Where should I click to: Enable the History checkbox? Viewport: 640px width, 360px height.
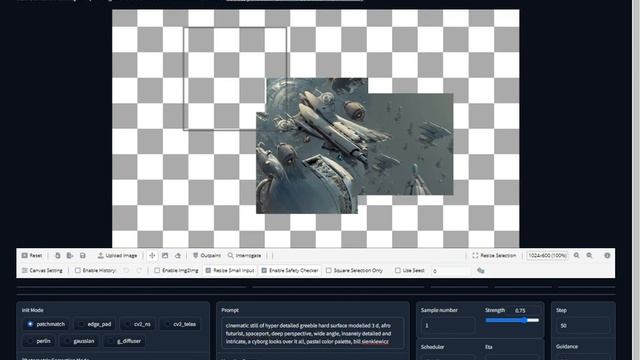tap(78, 270)
